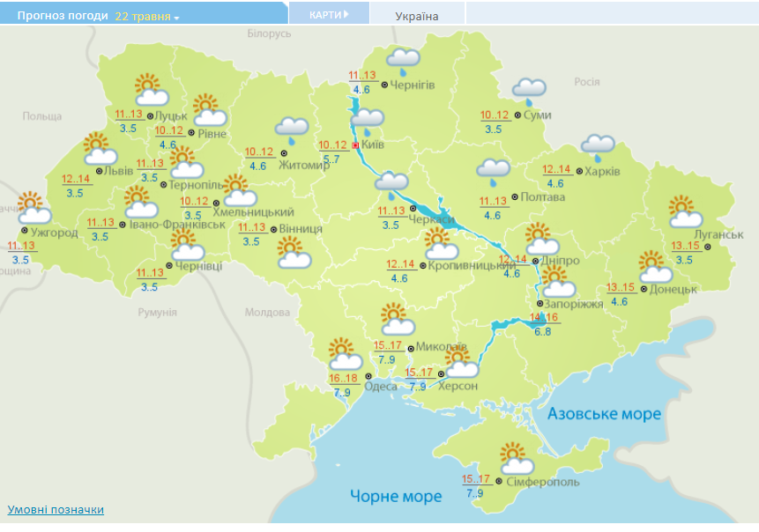Click the 11..13 temperature link near Луцьк
The image size is (759, 532).
128,113
